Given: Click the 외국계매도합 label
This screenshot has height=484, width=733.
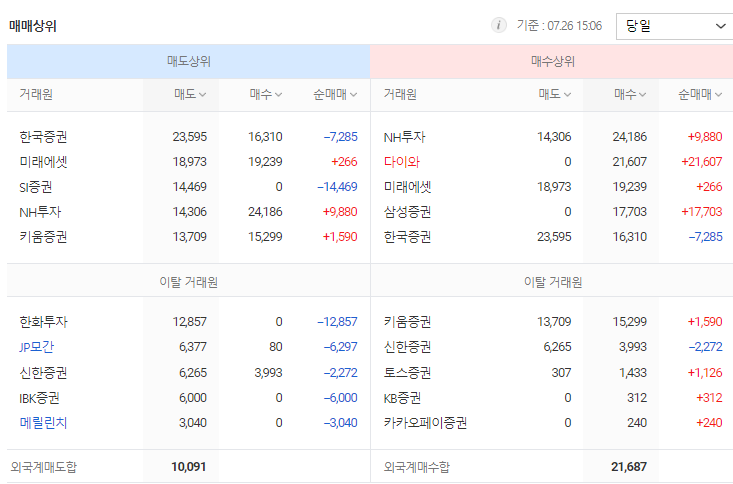Looking at the screenshot, I should (43, 467).
